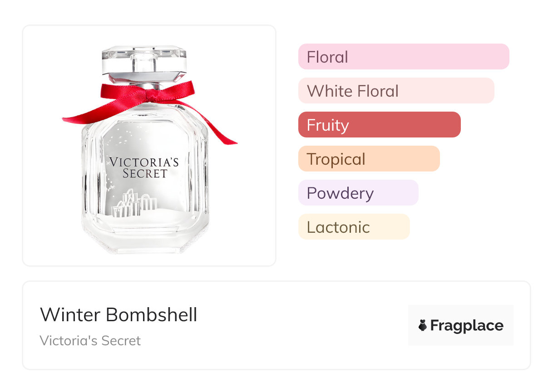The width and height of the screenshot is (553, 392).
Task: Choose the red Fruity accord bar
Action: (x=379, y=125)
